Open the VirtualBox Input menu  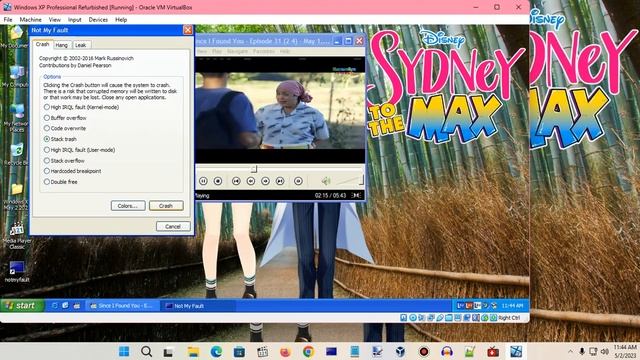pyautogui.click(x=75, y=20)
